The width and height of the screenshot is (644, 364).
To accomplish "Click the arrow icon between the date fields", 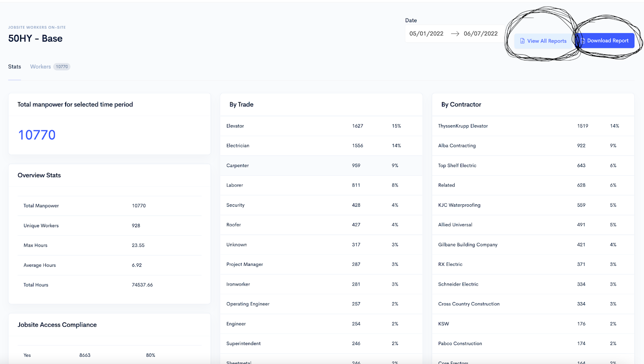I will click(455, 34).
